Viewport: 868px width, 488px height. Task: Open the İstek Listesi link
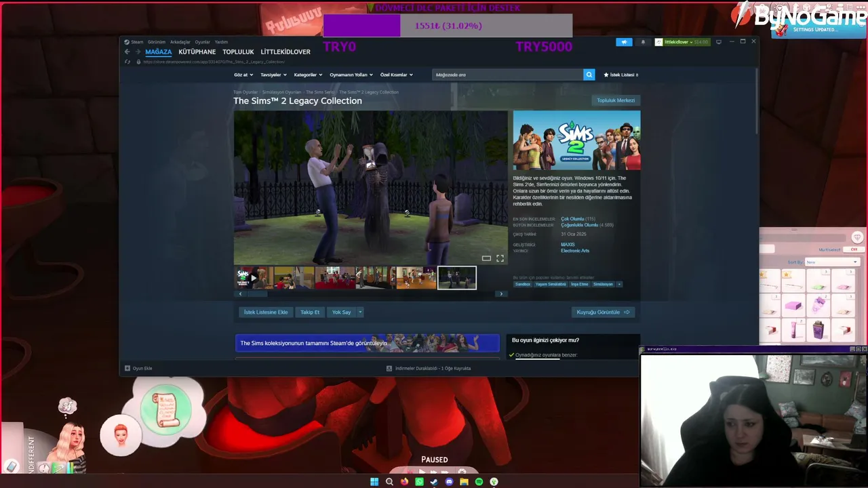click(x=620, y=75)
